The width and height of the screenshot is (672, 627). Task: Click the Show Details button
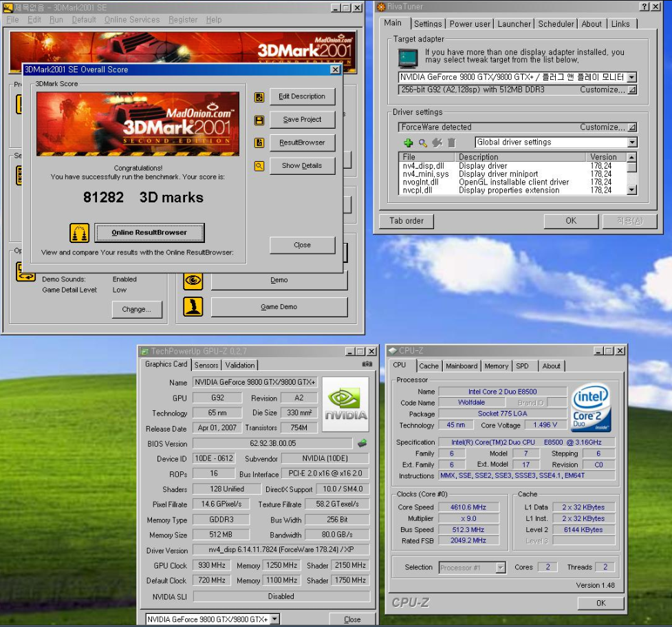pos(302,166)
